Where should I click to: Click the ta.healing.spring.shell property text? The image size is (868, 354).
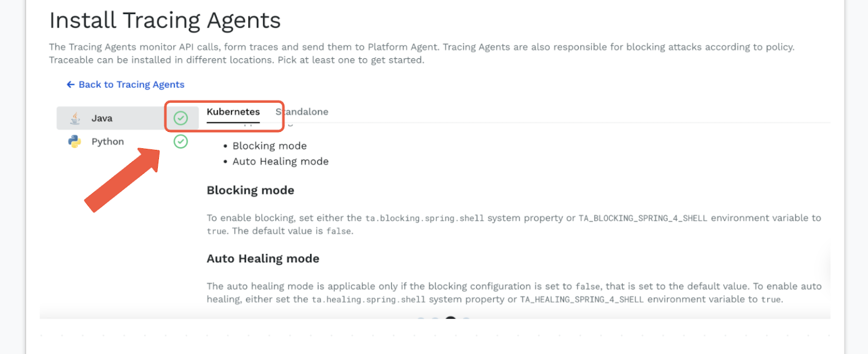click(368, 300)
